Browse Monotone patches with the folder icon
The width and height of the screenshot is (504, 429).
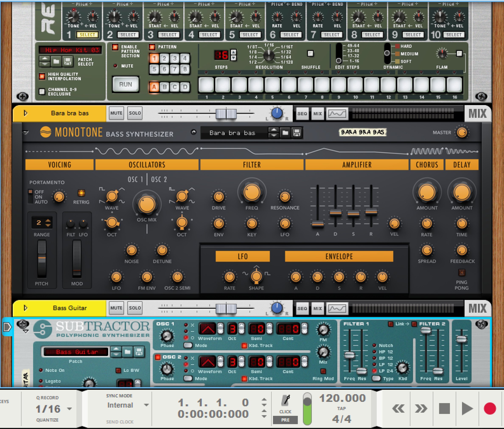pos(285,133)
